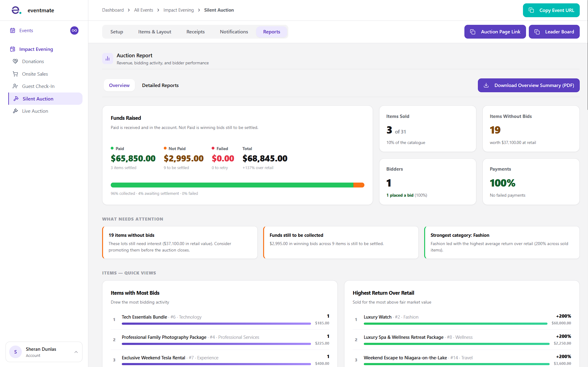
Task: Click the Total amount $68,845.00
Action: click(265, 158)
